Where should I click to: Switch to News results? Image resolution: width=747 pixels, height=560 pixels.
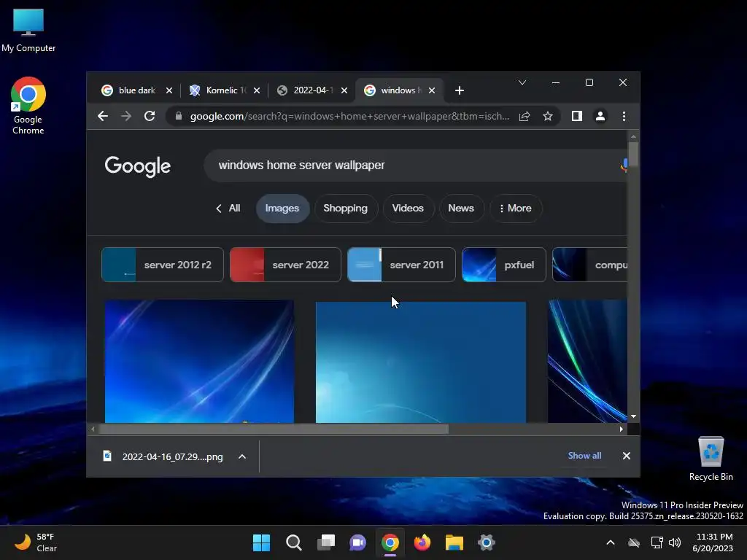pyautogui.click(x=461, y=208)
